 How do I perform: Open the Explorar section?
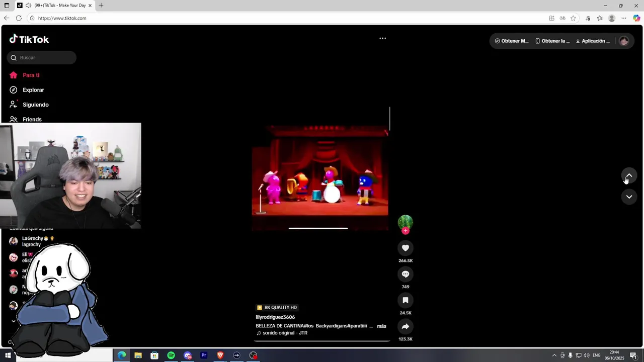click(27, 90)
